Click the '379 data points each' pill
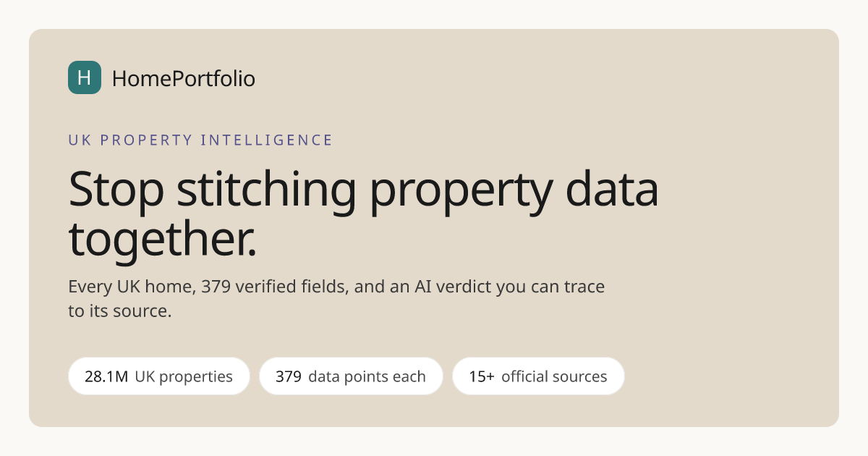Image resolution: width=868 pixels, height=456 pixels. tap(351, 376)
